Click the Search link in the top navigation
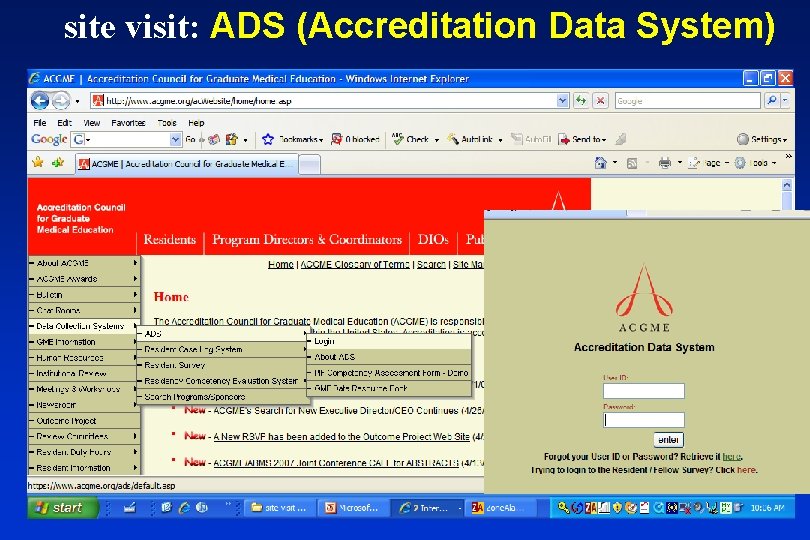The image size is (810, 540). (431, 264)
